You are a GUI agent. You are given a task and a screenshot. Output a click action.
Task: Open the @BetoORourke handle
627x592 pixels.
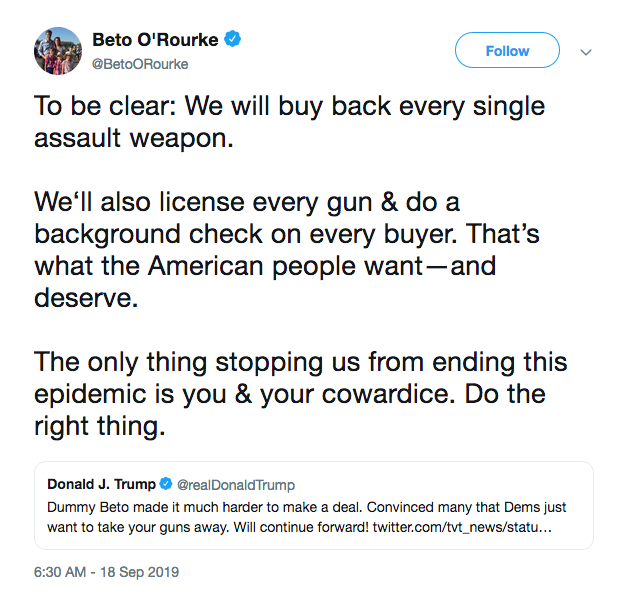pyautogui.click(x=140, y=64)
